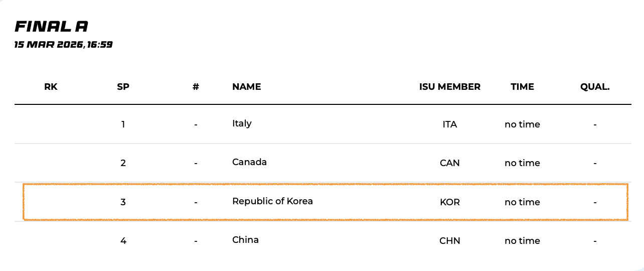Open the Italy team entry

242,123
